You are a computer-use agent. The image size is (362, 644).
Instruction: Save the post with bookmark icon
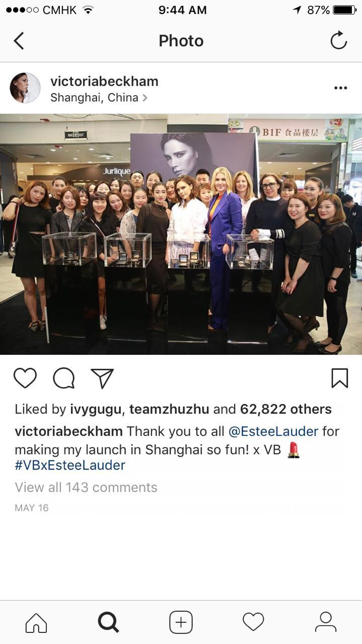[x=340, y=378]
